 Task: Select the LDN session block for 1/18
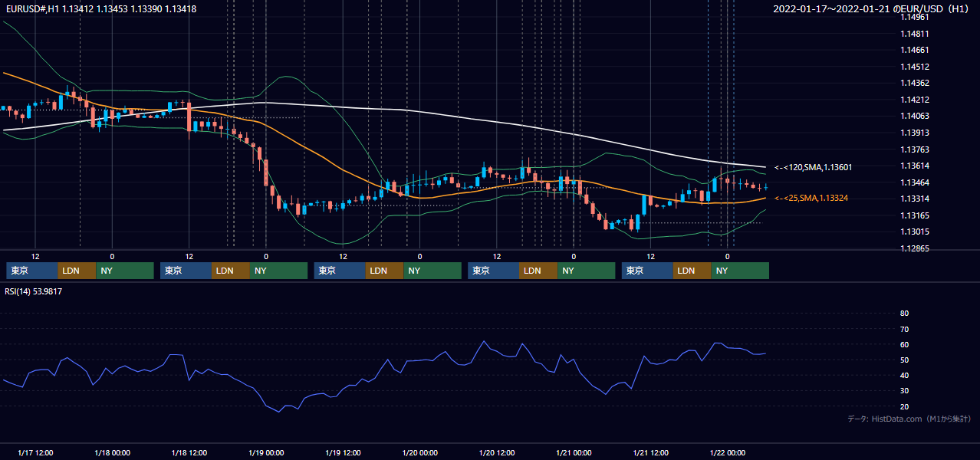[x=231, y=271]
